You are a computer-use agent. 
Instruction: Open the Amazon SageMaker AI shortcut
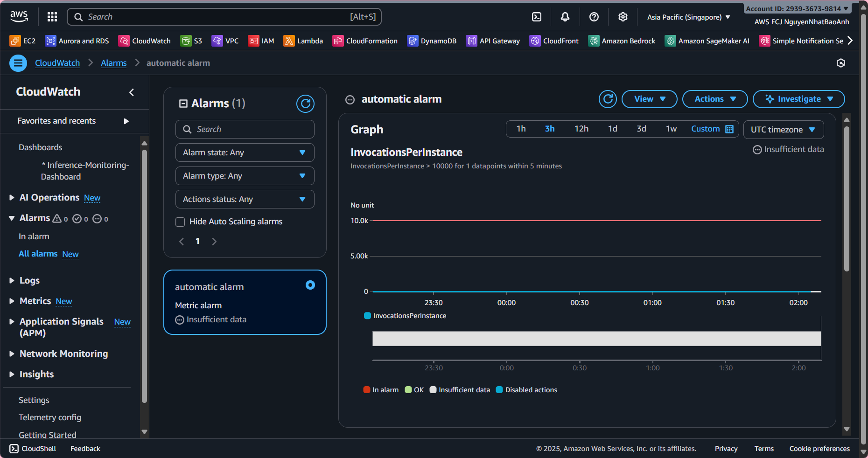click(x=707, y=41)
